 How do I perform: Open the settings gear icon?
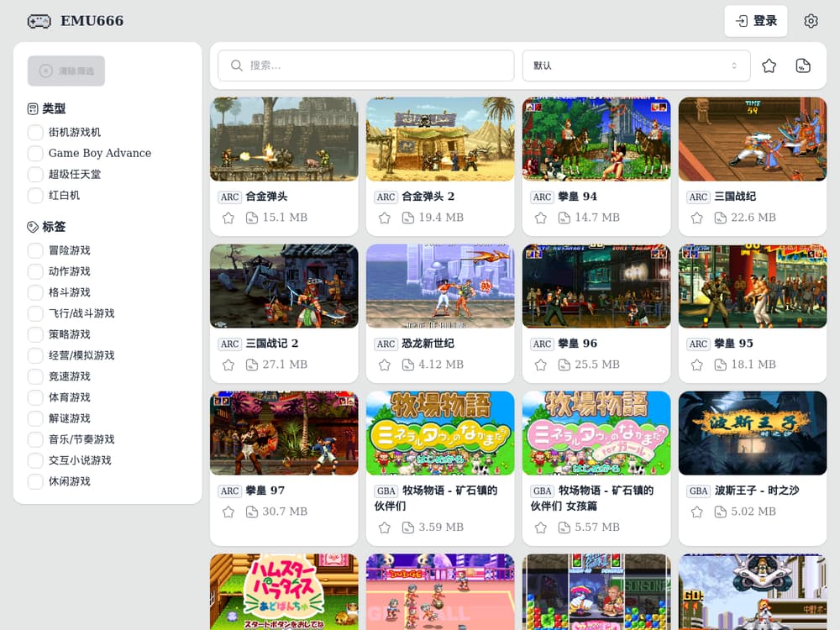tap(810, 21)
